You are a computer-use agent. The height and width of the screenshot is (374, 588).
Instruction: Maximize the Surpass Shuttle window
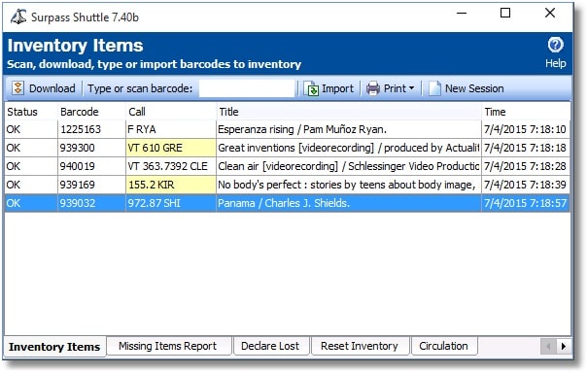505,14
